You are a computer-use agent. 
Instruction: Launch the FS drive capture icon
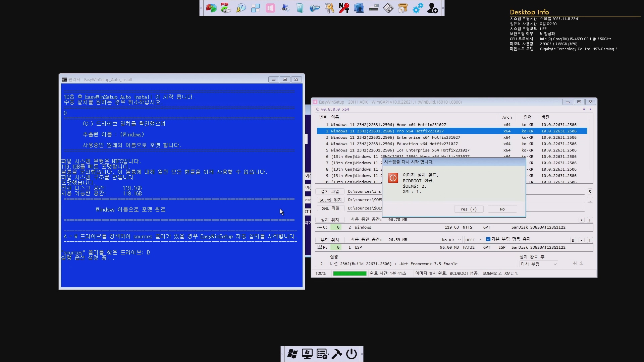[226, 8]
